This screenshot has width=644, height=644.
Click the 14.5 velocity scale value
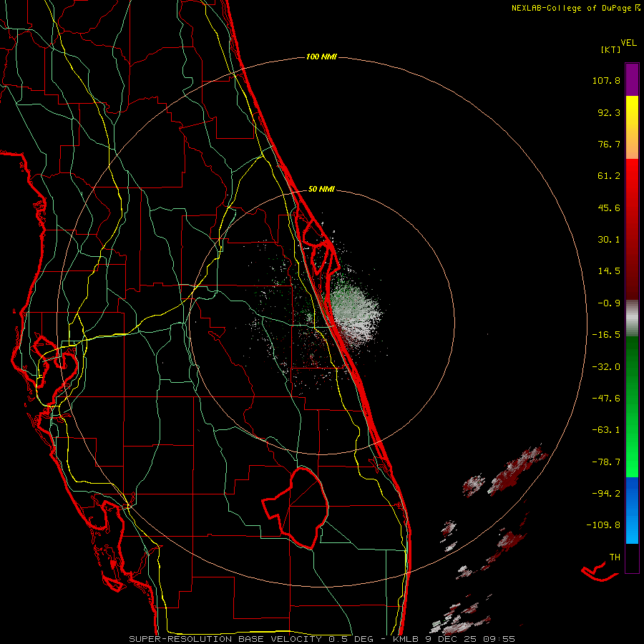click(x=609, y=271)
